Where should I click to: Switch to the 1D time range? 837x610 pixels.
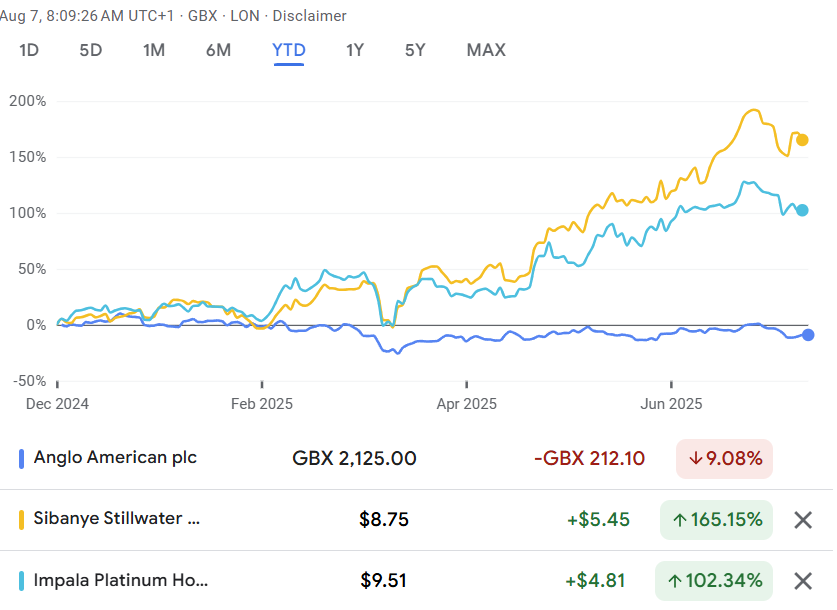(x=29, y=50)
